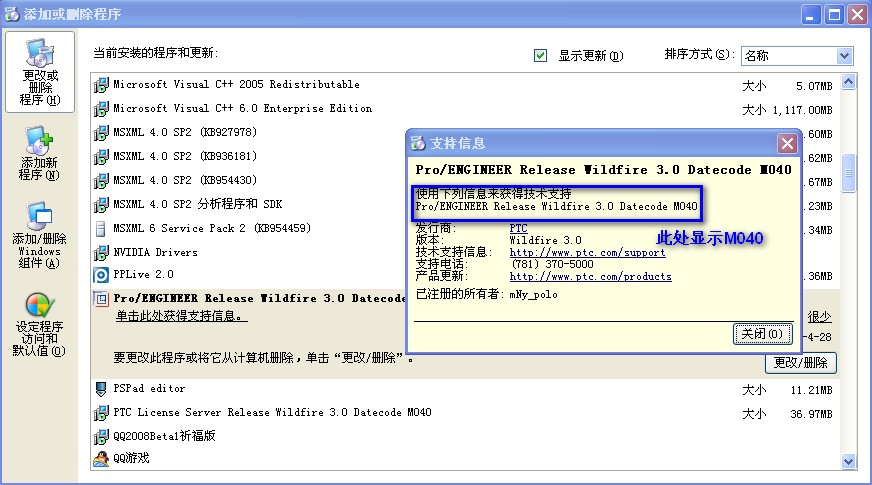
Task: Click MSXML 6 Service Pack 2 icon
Action: (x=101, y=229)
